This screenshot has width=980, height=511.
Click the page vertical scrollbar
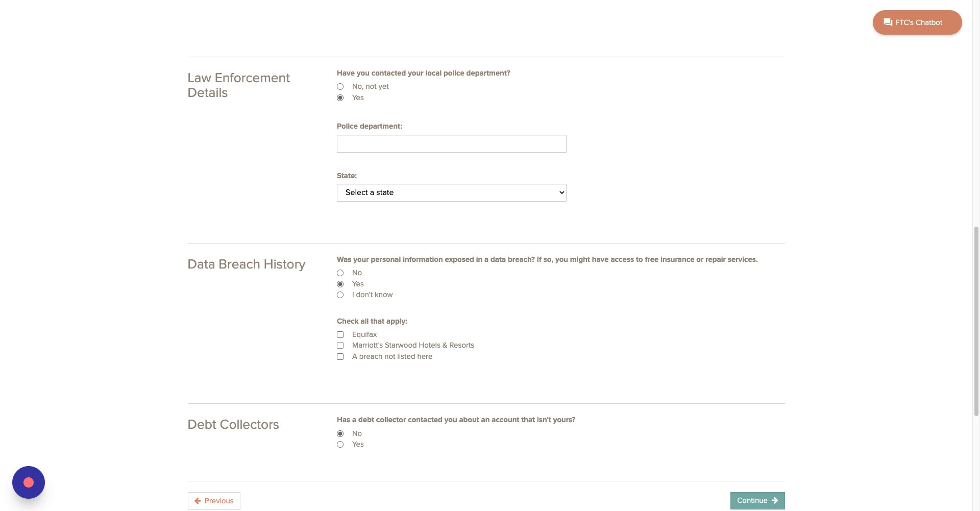(976, 322)
